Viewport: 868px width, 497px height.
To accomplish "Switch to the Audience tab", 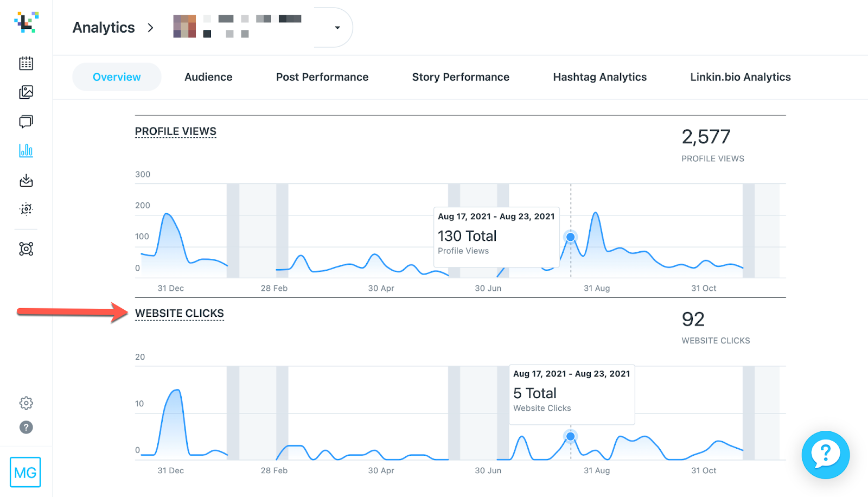I will [208, 77].
